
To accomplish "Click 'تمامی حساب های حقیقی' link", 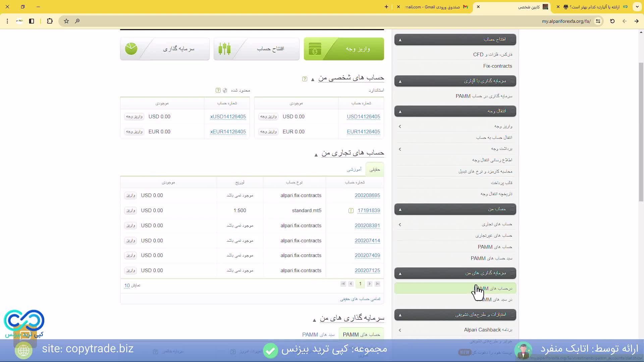I will tap(360, 299).
